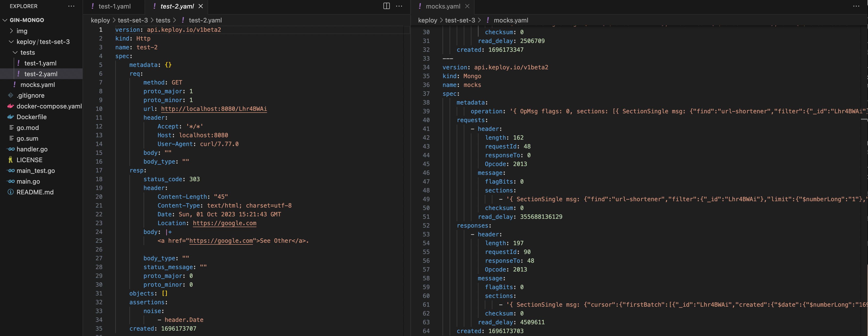Click tests in the left breadcrumb
This screenshot has width=868, height=336.
pos(163,20)
